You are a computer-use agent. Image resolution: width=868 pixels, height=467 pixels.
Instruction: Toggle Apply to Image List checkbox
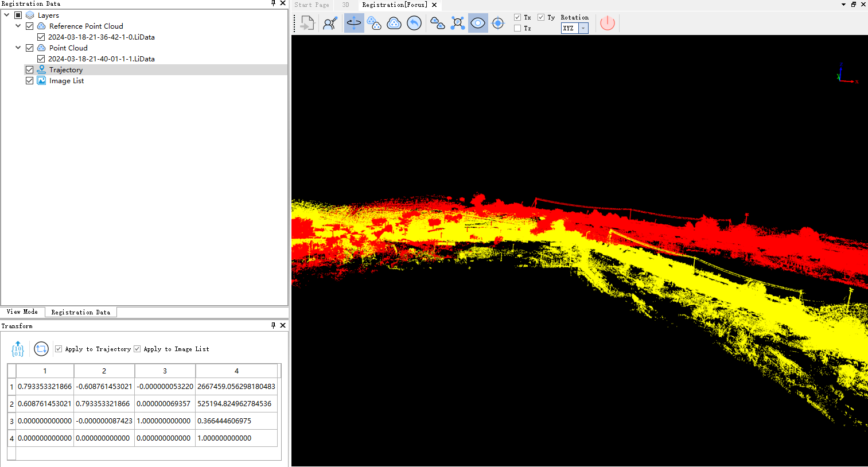click(137, 349)
